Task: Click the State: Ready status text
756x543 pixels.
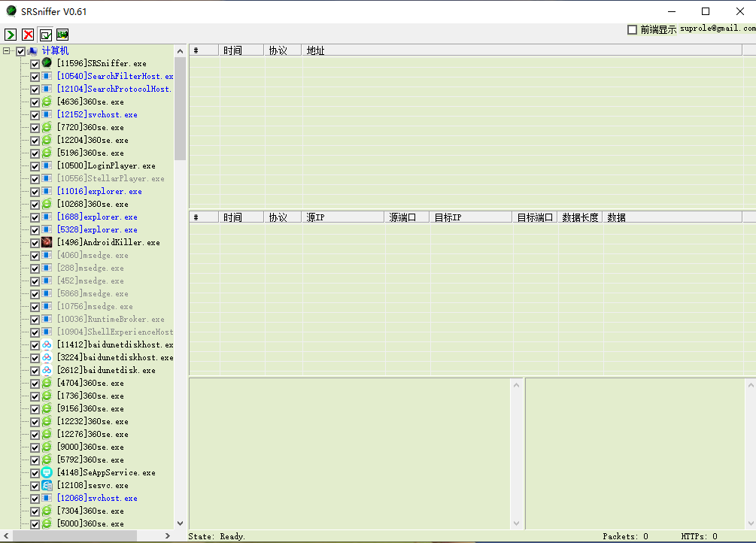Action: (217, 536)
